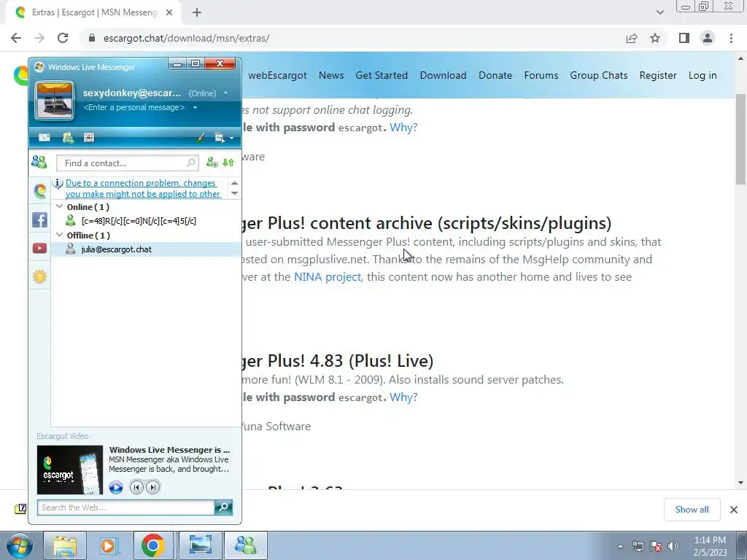Open Group Chats in site navigation
747x560 pixels.
click(x=599, y=75)
